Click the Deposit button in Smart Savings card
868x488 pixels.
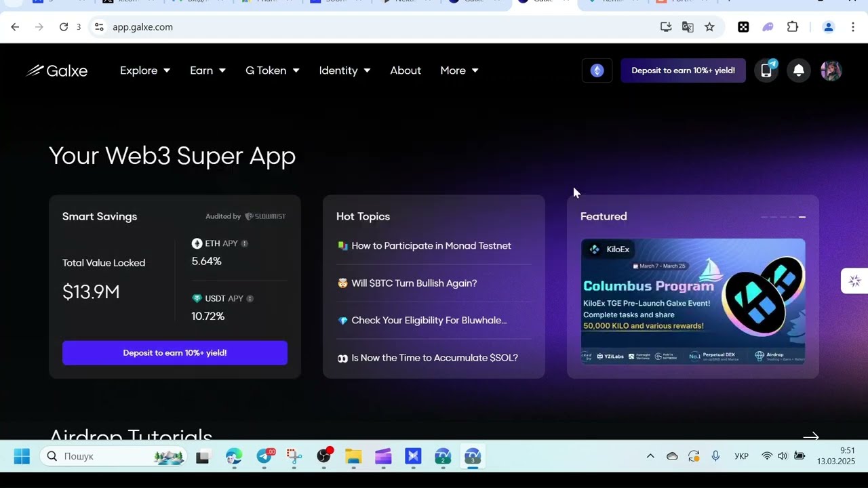coord(175,353)
